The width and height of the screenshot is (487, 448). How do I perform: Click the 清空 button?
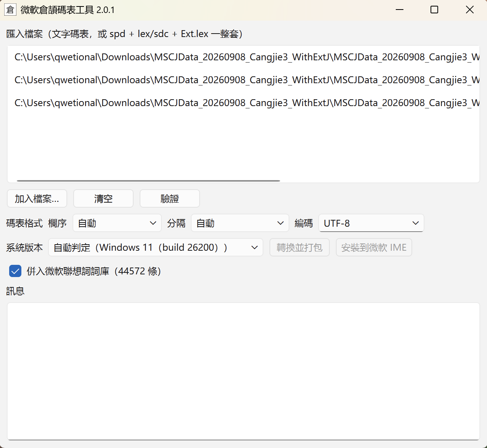[x=103, y=198]
